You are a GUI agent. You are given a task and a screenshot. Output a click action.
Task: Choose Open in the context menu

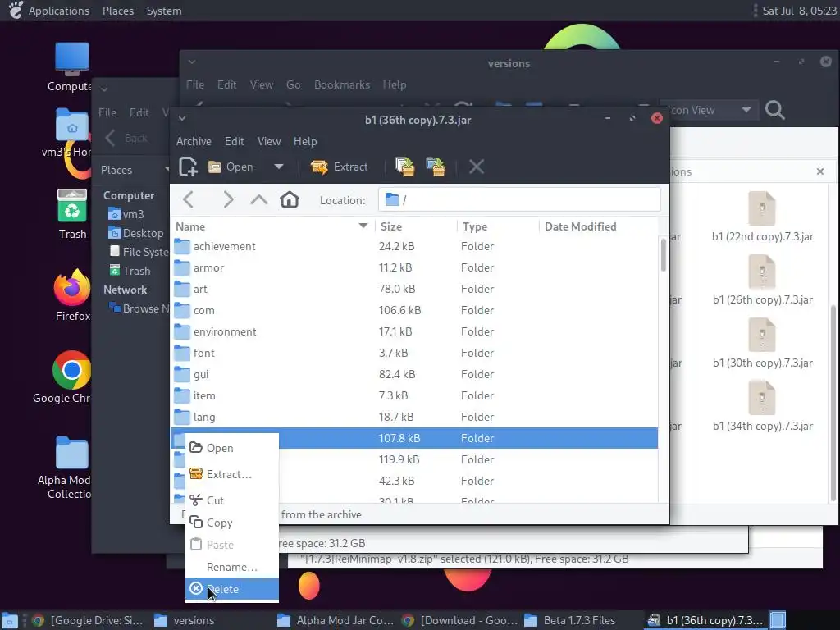pos(232,448)
